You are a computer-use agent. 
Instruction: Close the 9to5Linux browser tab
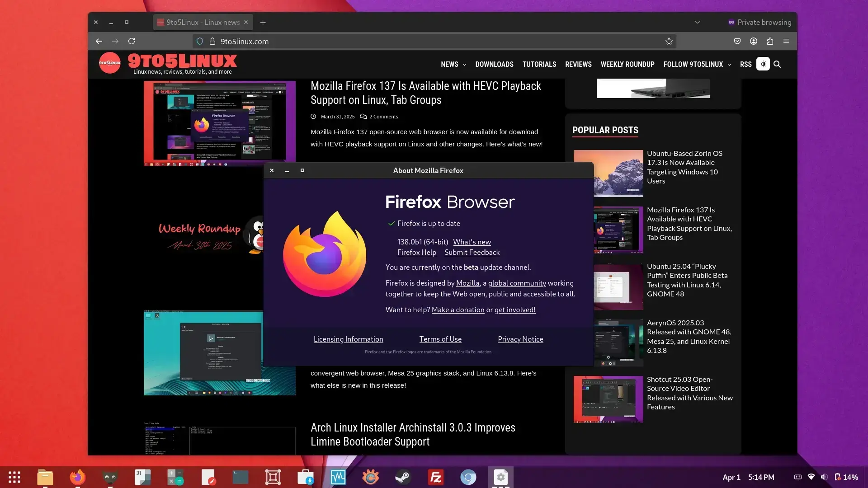(246, 22)
